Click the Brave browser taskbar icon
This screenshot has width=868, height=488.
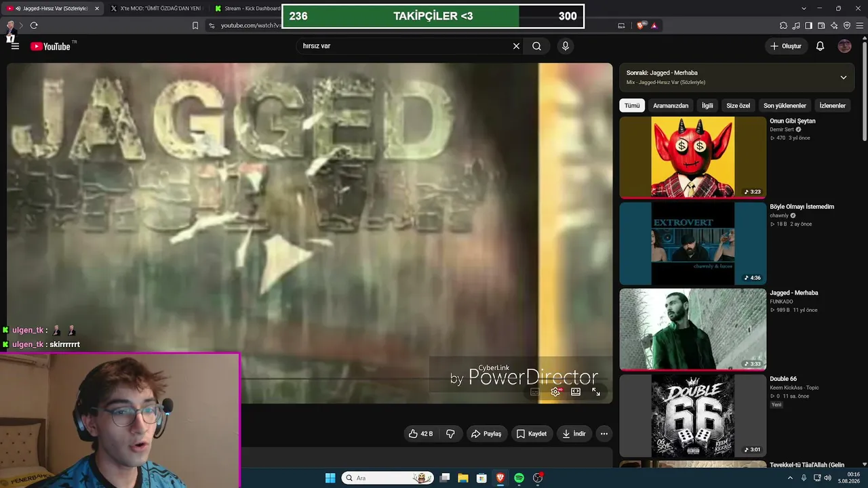(500, 478)
